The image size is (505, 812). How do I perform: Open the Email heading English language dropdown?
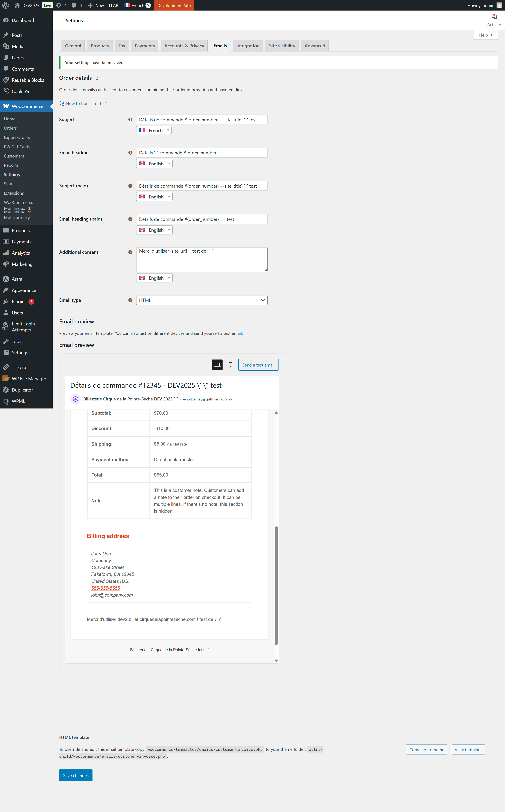click(x=154, y=164)
